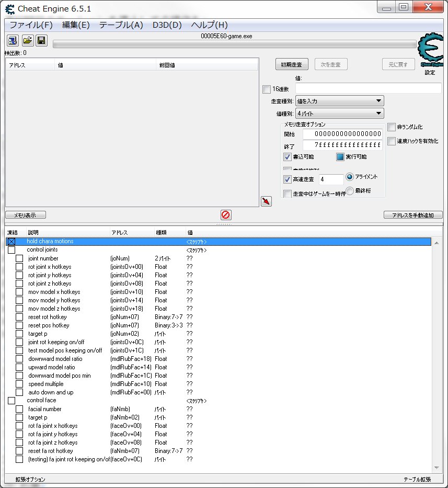448x488 pixels.
Task: Open the process selector computer icon
Action: [13, 40]
